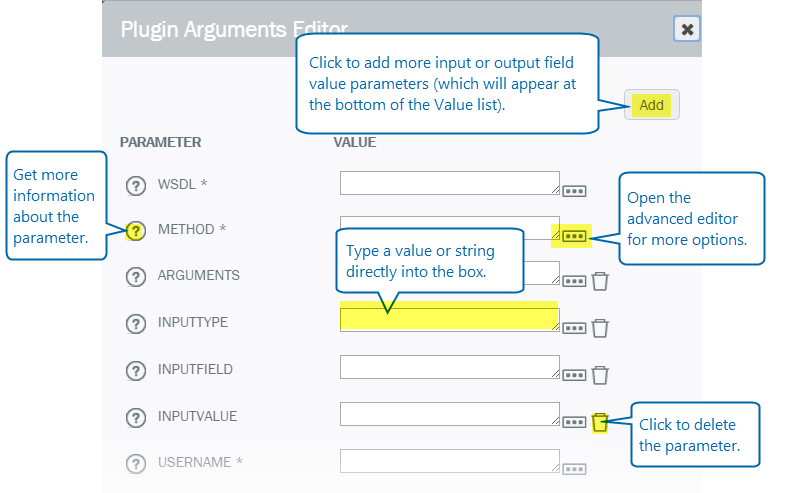The image size is (790, 493).
Task: Select the USERNAME value field
Action: click(449, 460)
